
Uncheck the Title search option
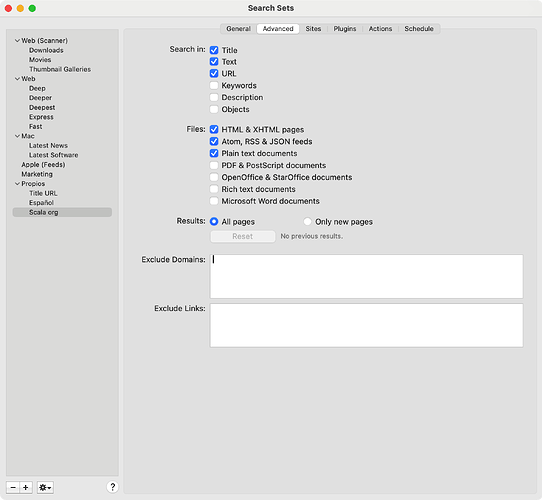pos(214,50)
